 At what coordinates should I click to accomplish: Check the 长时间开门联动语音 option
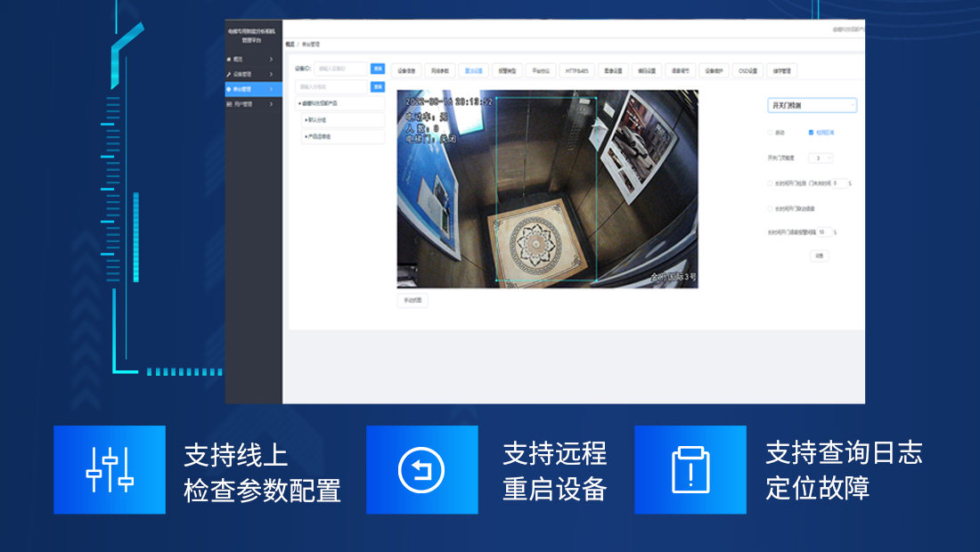coord(770,207)
